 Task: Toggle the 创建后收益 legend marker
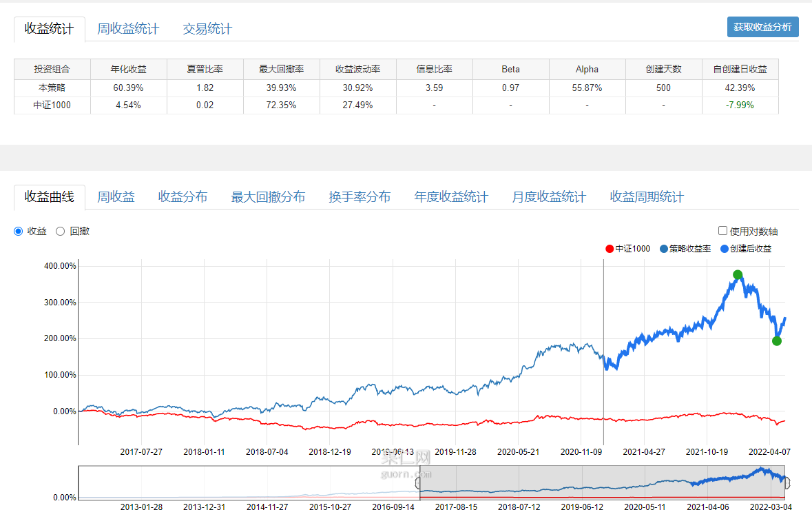[x=725, y=249]
